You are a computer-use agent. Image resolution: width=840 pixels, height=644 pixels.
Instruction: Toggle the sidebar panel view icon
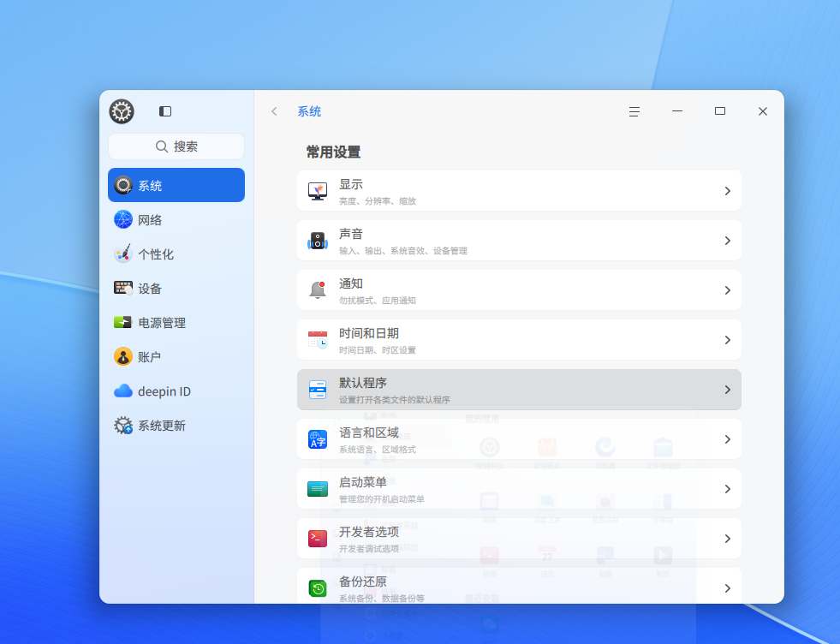pos(164,111)
